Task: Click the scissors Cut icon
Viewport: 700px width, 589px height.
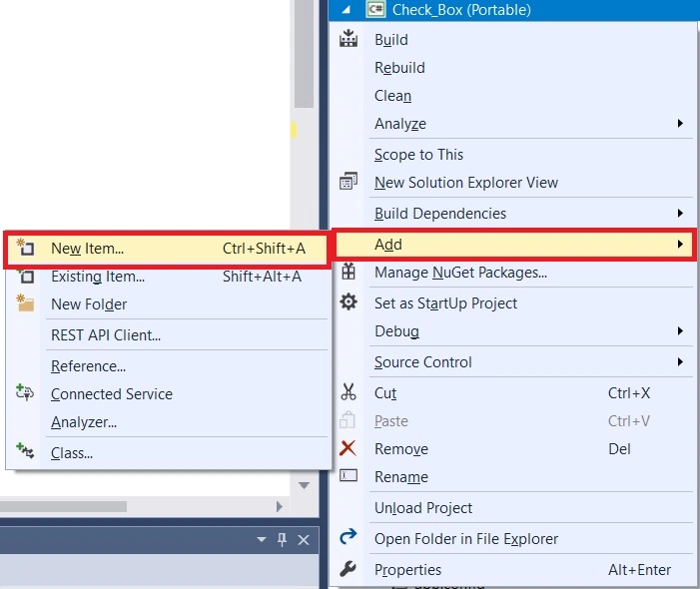Action: point(349,391)
